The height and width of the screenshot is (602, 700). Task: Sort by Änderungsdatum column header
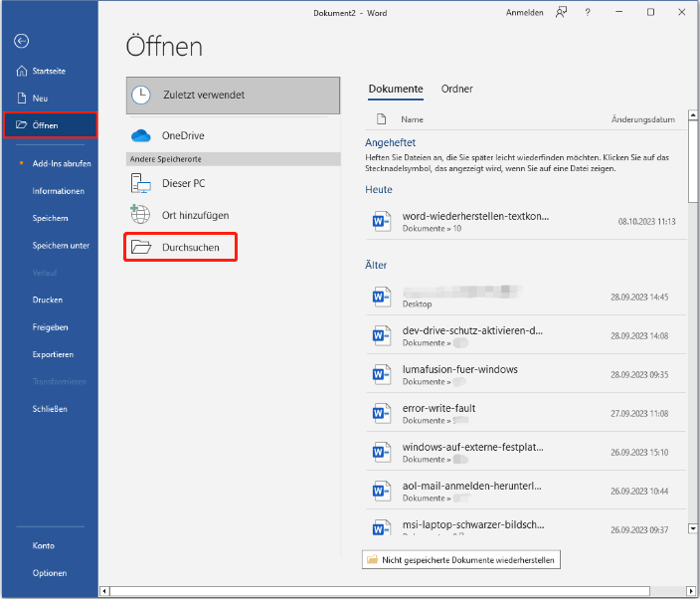click(x=642, y=119)
